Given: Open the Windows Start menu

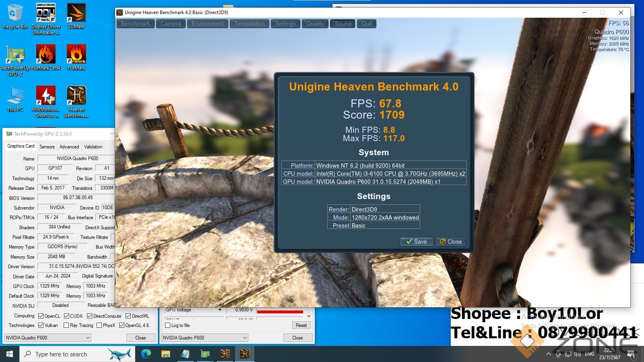Looking at the screenshot, I should tap(10, 354).
